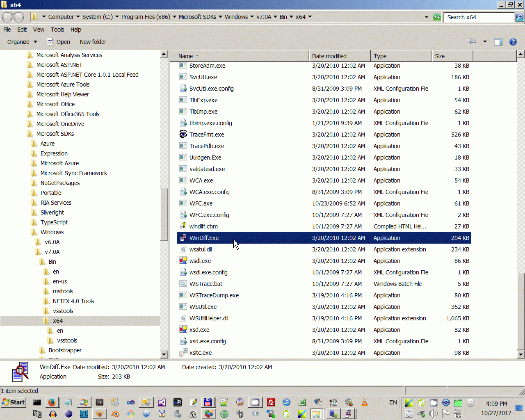This screenshot has width=525, height=420.
Task: Select the TypeScript folder in the tree
Action: pos(54,222)
